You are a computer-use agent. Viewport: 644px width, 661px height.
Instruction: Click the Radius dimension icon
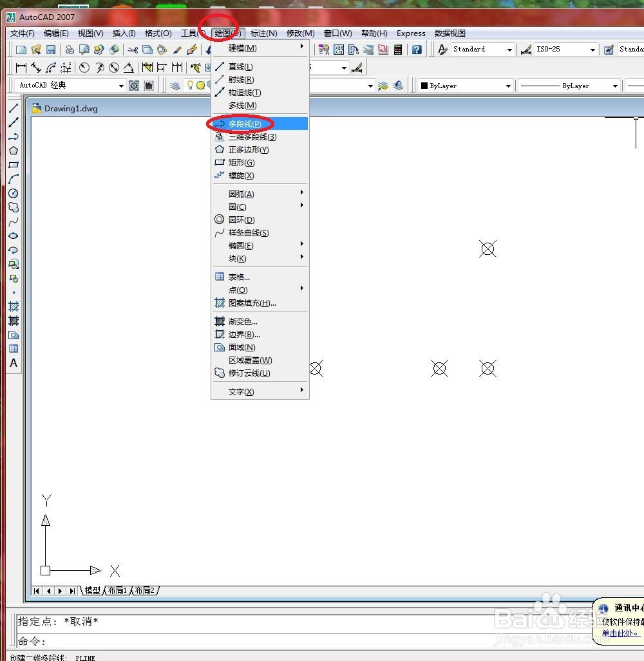pos(84,68)
